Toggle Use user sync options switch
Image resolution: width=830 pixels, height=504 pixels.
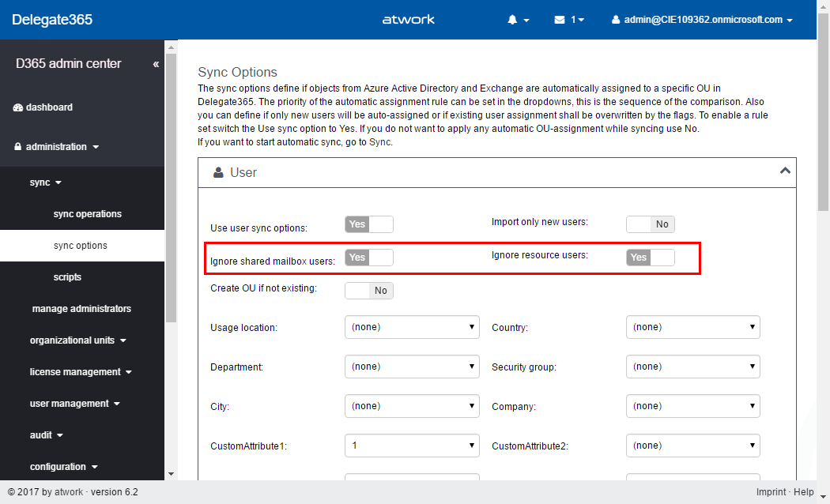tap(369, 224)
